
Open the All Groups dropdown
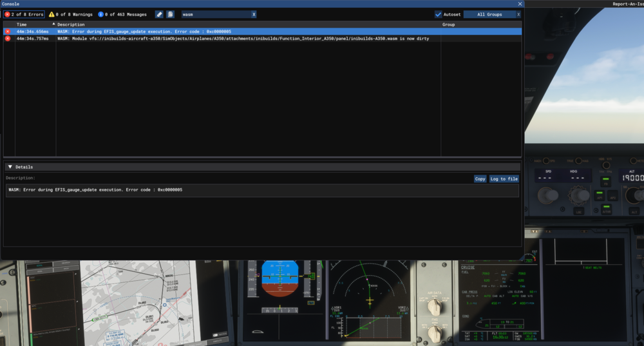[488, 14]
